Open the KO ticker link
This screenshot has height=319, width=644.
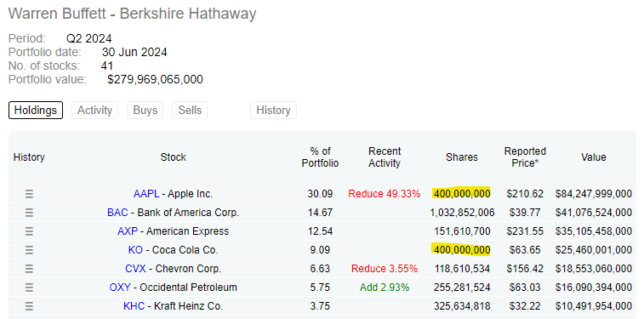click(x=135, y=250)
